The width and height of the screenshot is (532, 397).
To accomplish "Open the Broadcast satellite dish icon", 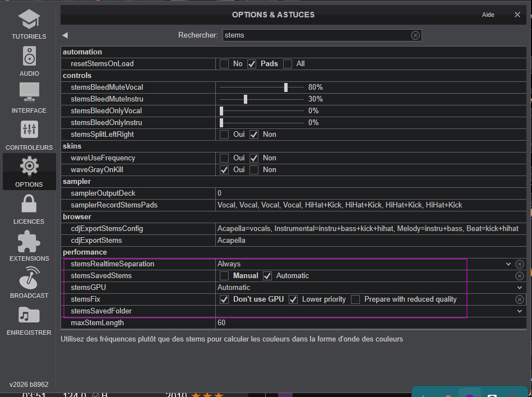I will tap(29, 278).
